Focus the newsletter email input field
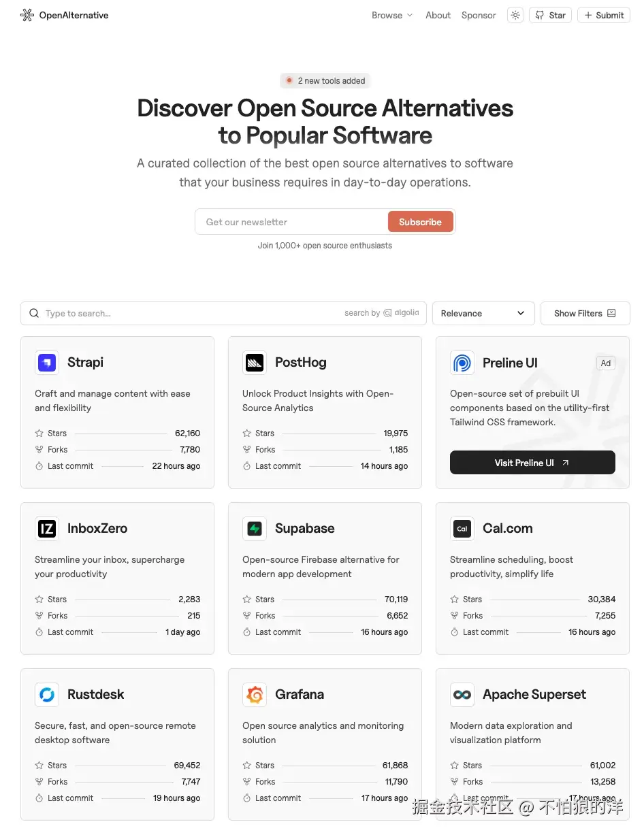The width and height of the screenshot is (644, 837). point(293,222)
